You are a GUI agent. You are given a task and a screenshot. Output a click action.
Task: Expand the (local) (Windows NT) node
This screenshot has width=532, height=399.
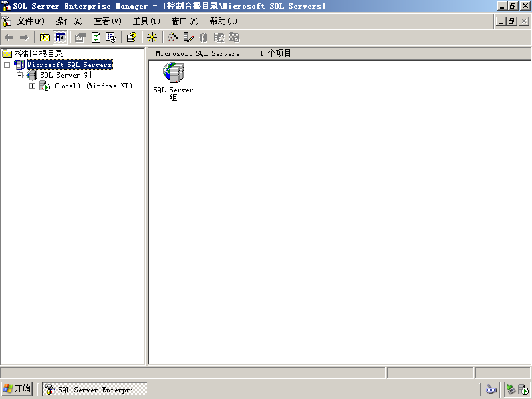(32, 86)
